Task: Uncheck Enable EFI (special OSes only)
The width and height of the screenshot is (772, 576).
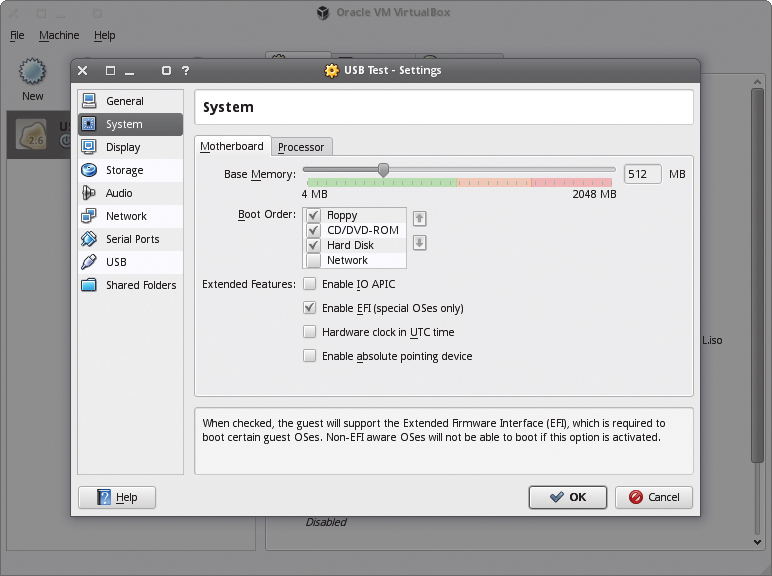Action: pos(310,308)
